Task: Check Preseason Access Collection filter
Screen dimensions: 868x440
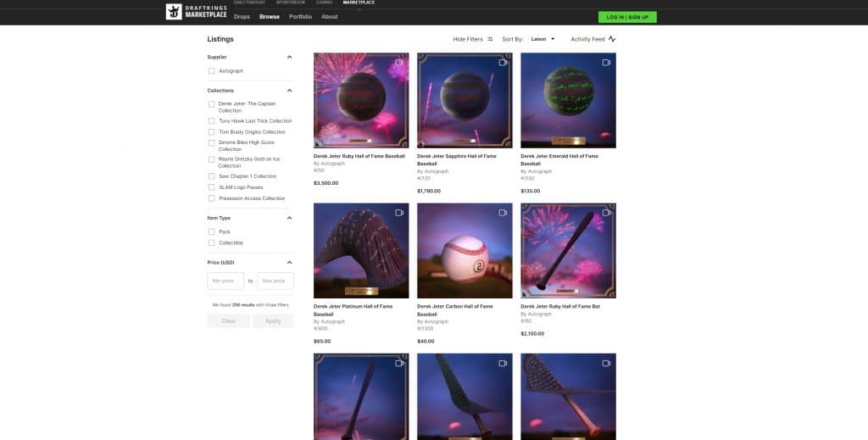Action: [x=211, y=198]
